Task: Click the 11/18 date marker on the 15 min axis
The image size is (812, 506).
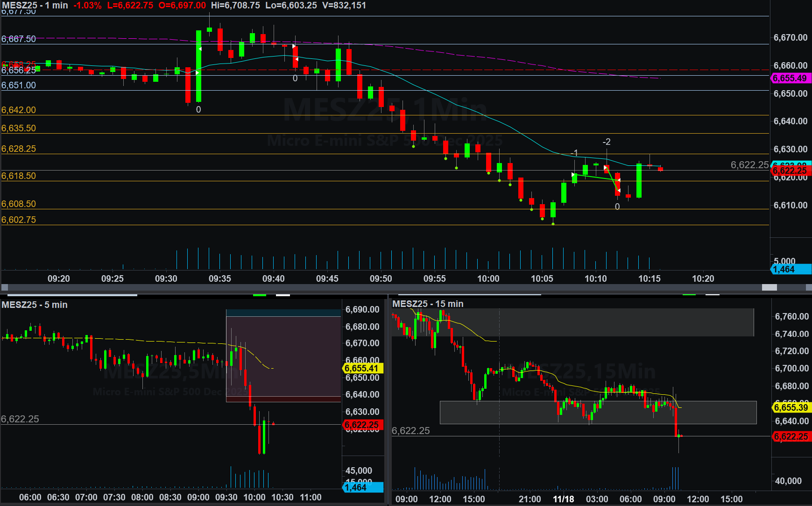Action: (x=563, y=499)
